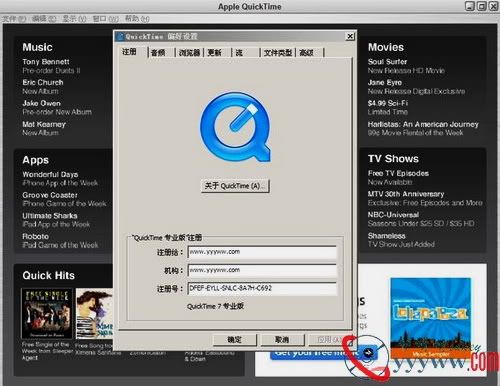Close the QuickTime preferences dialog
The width and height of the screenshot is (500, 386).
point(350,36)
